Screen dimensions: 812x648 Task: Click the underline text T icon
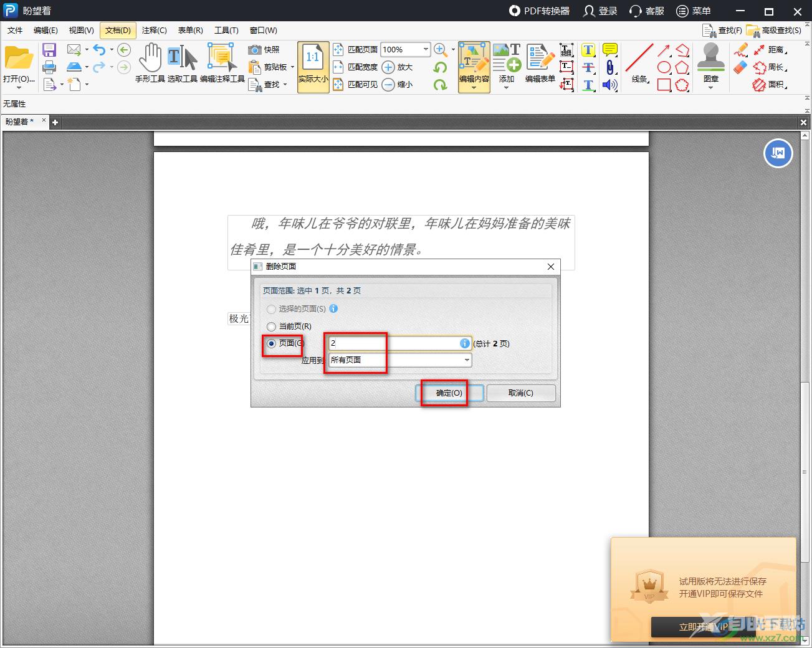(588, 85)
